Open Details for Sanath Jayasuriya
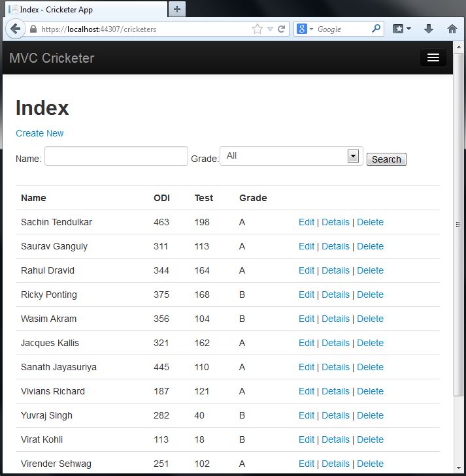This screenshot has height=476, width=466. click(335, 367)
